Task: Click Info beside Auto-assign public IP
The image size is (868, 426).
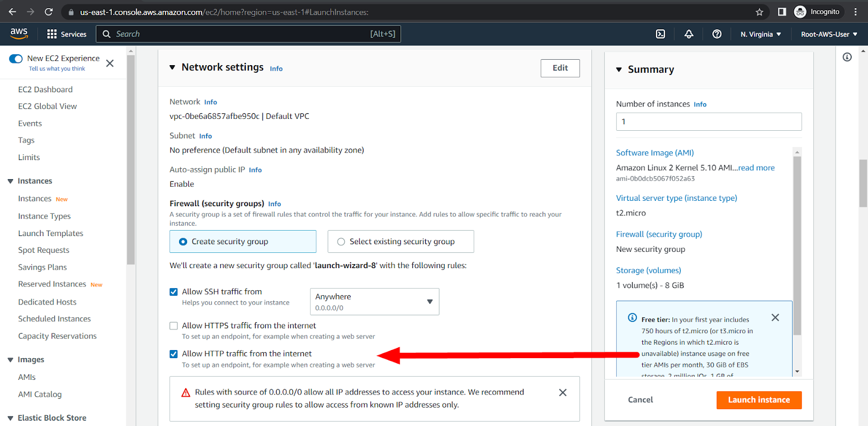Action: pos(255,170)
